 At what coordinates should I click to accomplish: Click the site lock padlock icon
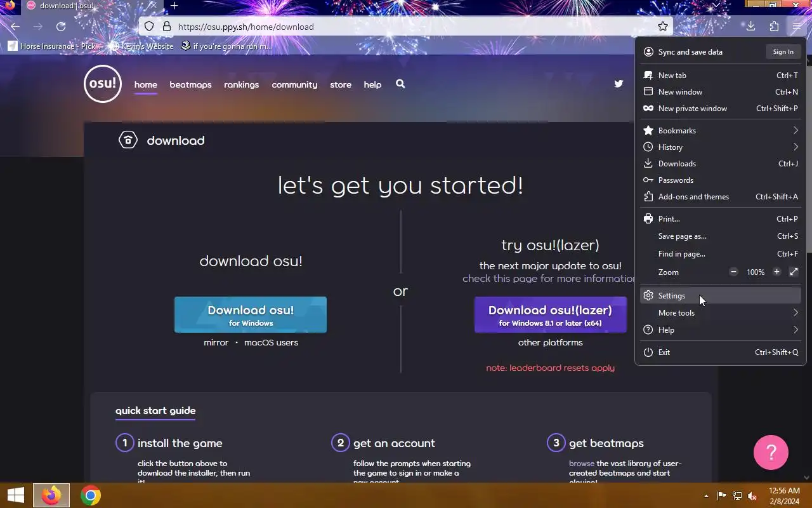pos(167,27)
